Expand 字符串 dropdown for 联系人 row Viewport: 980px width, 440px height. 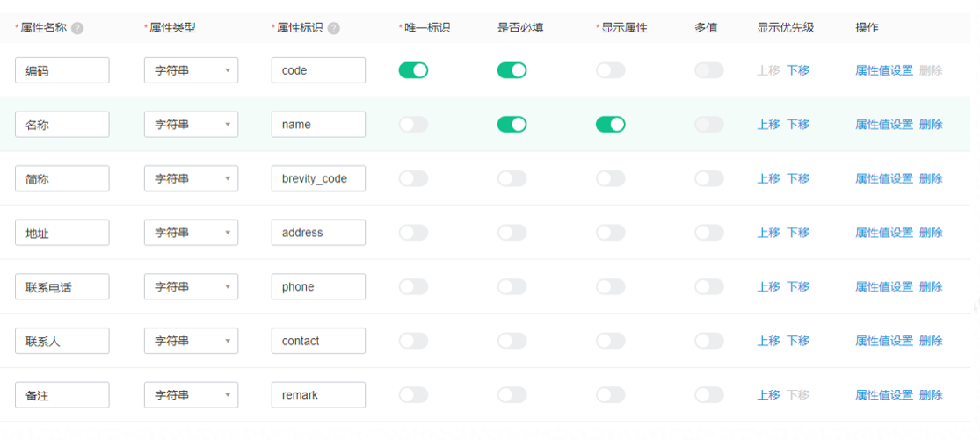tap(192, 341)
